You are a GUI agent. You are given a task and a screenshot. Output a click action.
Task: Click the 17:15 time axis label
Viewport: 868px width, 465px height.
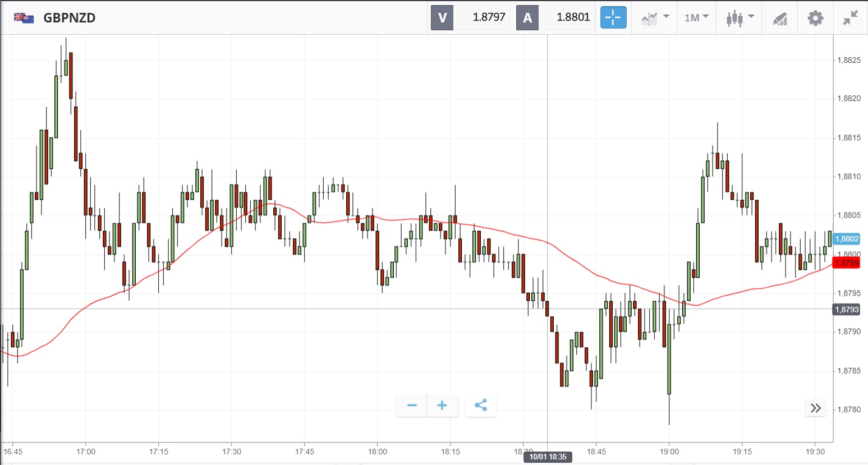[x=159, y=452]
